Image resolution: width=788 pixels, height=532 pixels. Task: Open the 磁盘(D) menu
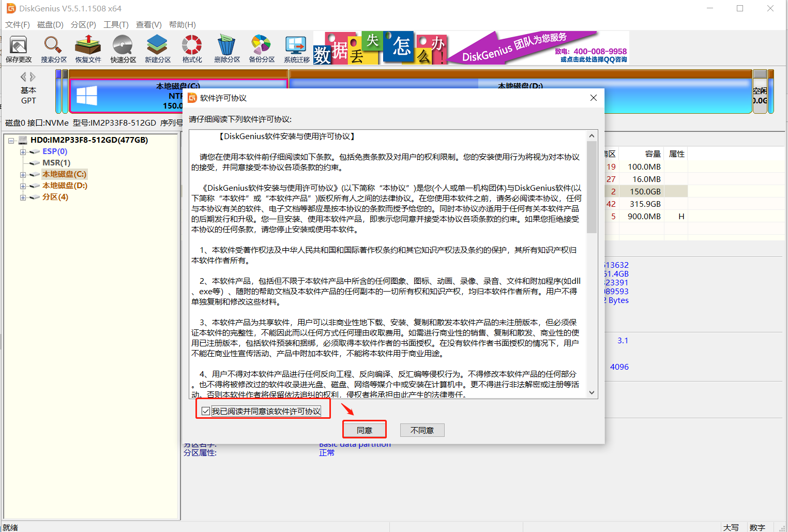pyautogui.click(x=50, y=24)
